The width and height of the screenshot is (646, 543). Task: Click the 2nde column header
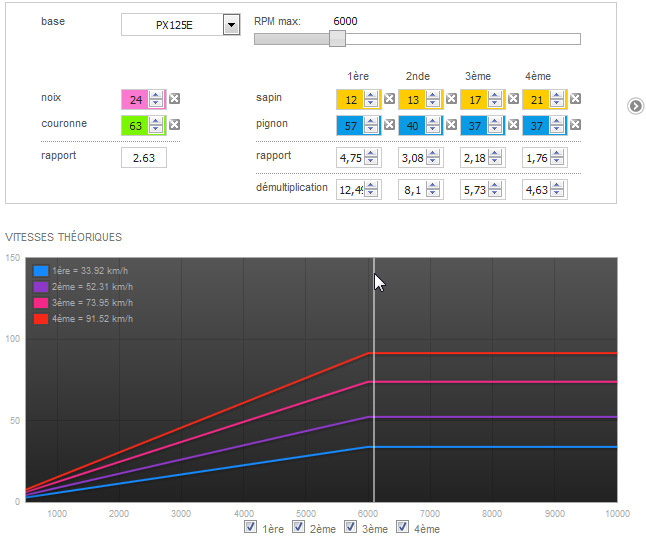point(418,76)
